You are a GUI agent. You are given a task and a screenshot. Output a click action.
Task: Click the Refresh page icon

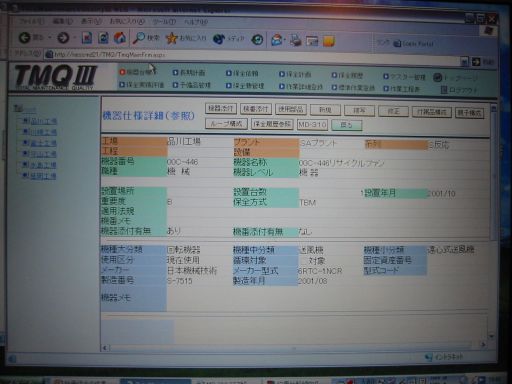[x=103, y=38]
